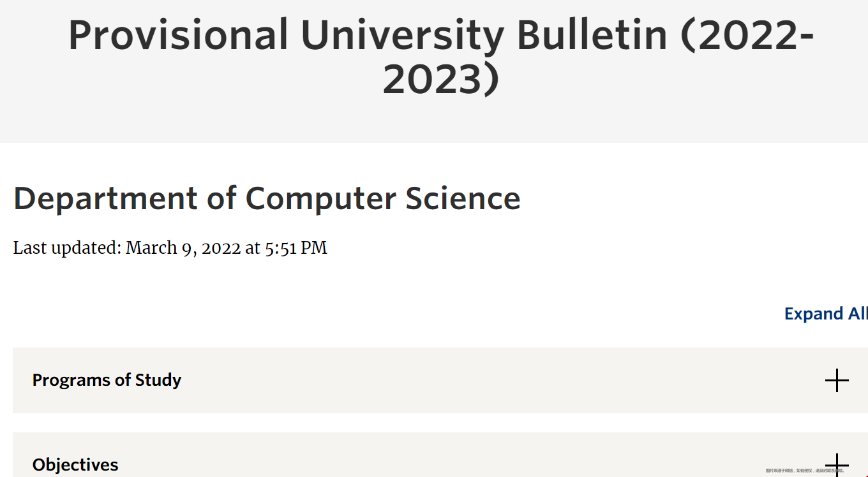Click the 2023) text in the title
Screen dimensions: 868x477
tap(441, 80)
